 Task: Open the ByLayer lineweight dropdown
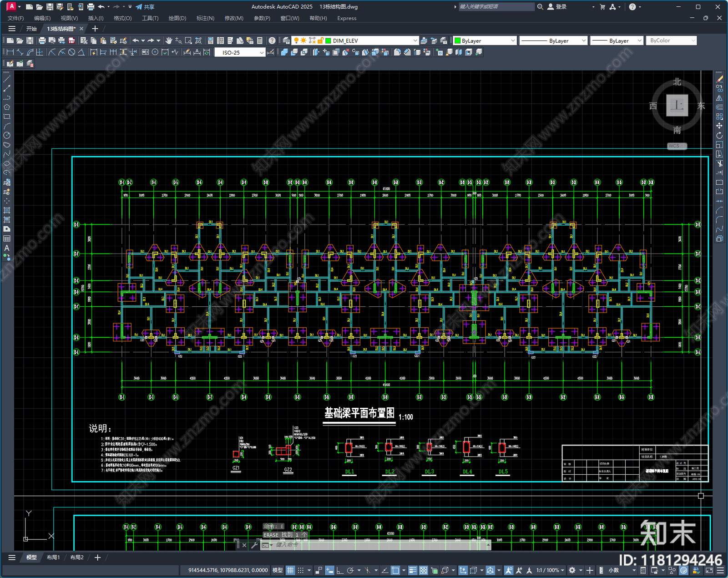[639, 41]
